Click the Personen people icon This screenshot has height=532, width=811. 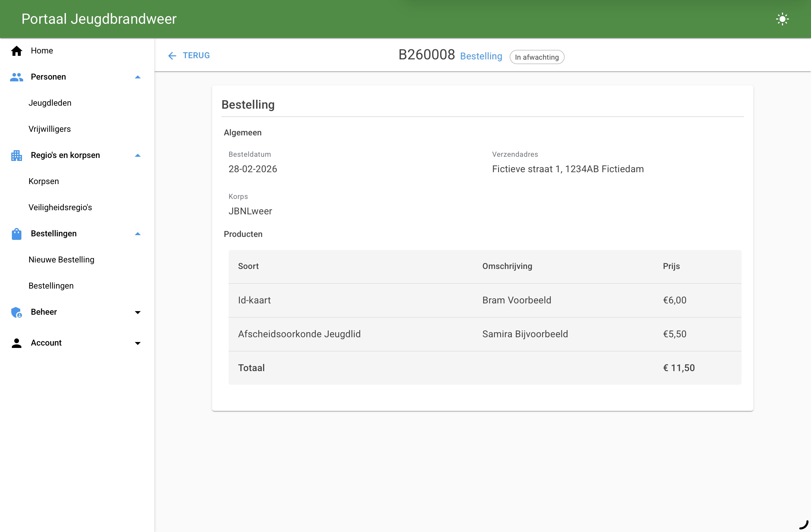pyautogui.click(x=16, y=77)
